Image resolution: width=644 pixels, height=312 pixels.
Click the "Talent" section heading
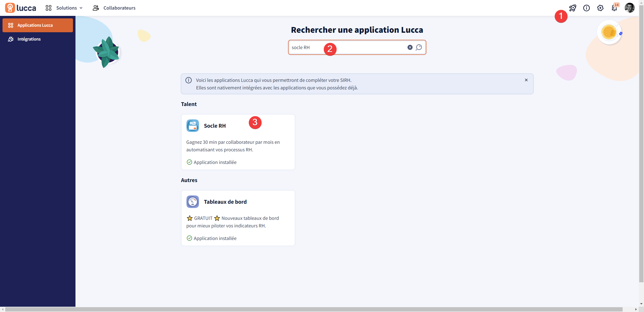click(189, 104)
